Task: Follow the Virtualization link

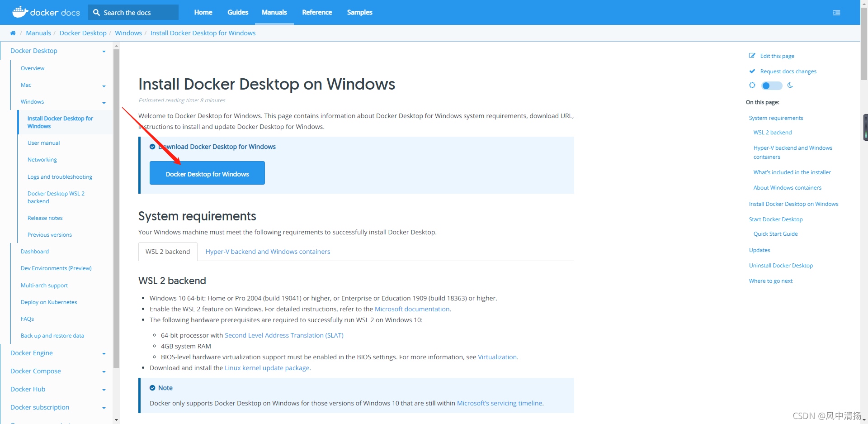Action: [x=497, y=357]
